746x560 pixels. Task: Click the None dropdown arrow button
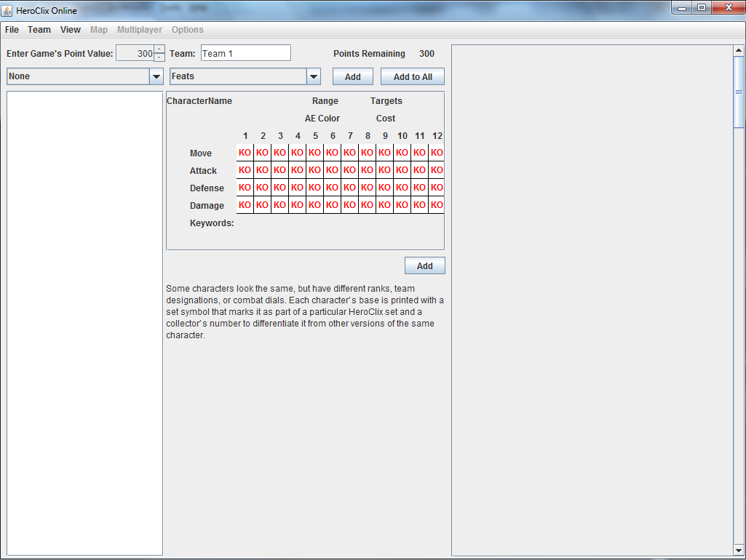(x=156, y=76)
